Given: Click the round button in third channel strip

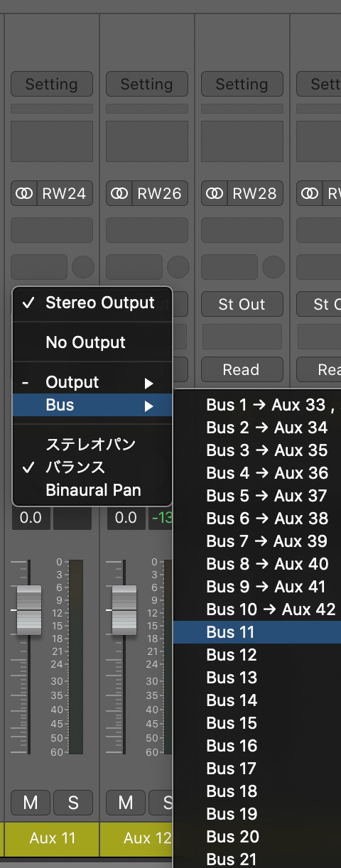Looking at the screenshot, I should (x=274, y=267).
